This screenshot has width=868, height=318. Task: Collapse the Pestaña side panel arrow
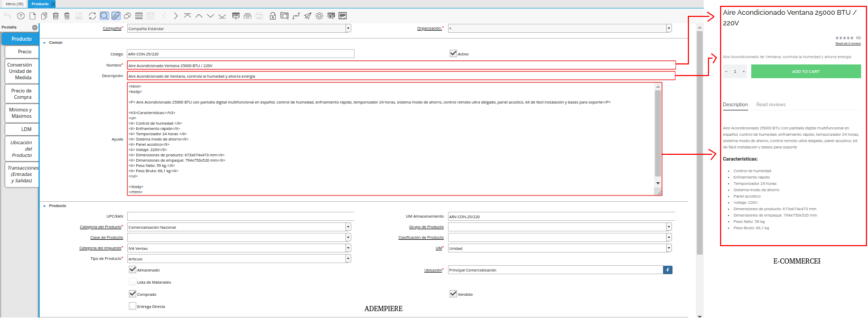[35, 27]
